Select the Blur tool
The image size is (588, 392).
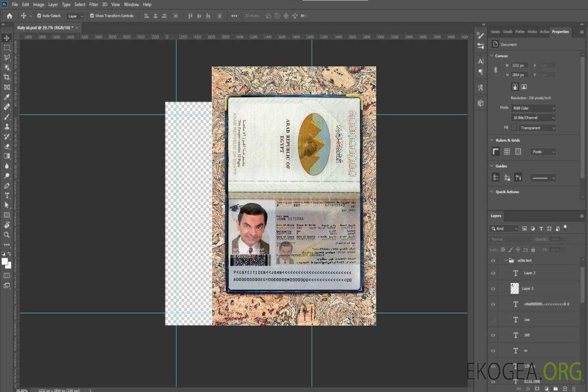pyautogui.click(x=7, y=166)
